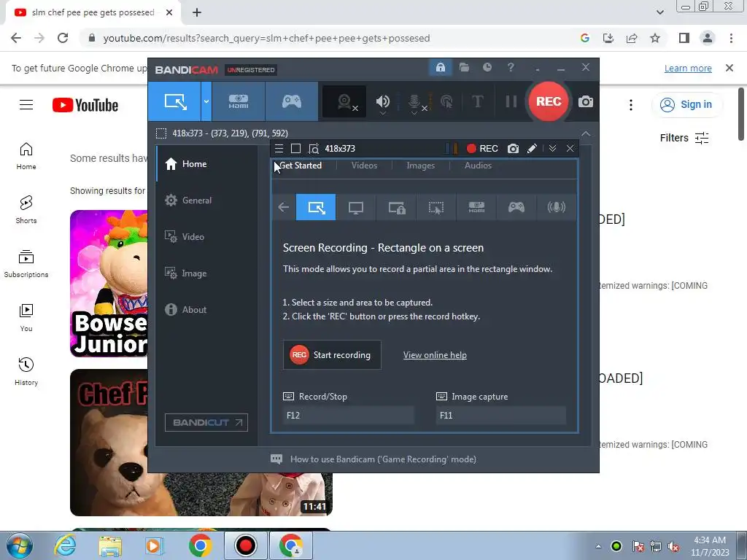Click the Start recording button
747x560 pixels.
point(332,355)
